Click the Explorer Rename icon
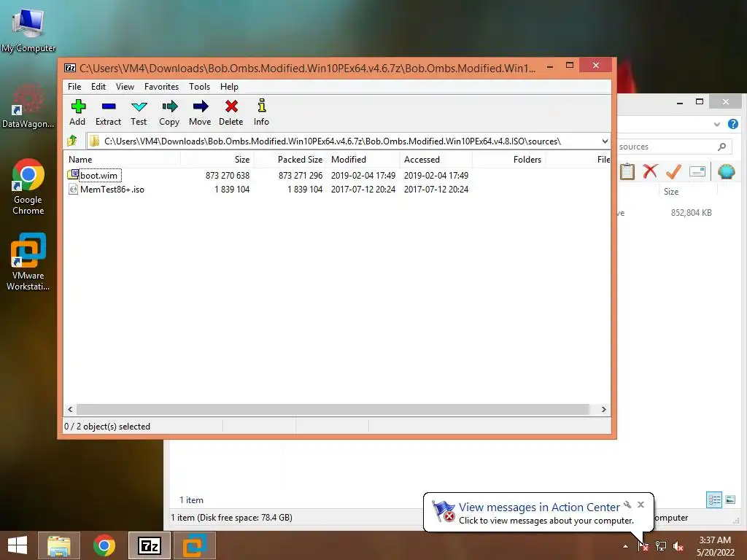 pyautogui.click(x=697, y=171)
